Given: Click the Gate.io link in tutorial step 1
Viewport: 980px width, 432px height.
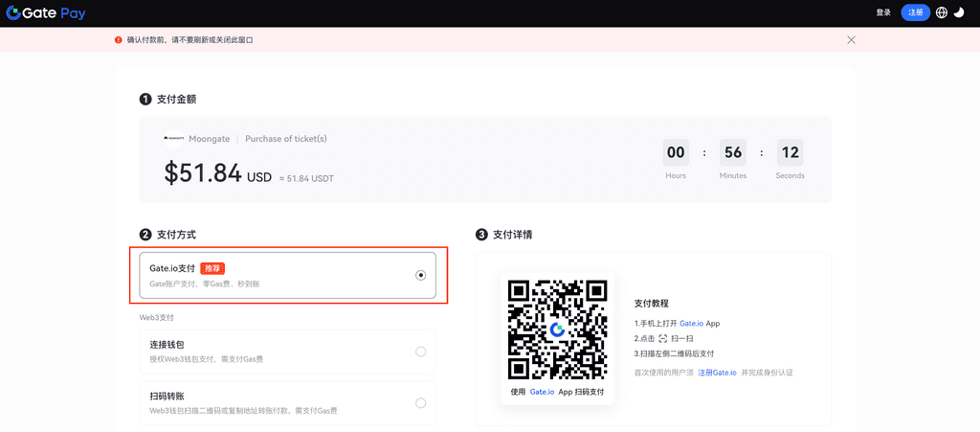Looking at the screenshot, I should click(x=691, y=324).
